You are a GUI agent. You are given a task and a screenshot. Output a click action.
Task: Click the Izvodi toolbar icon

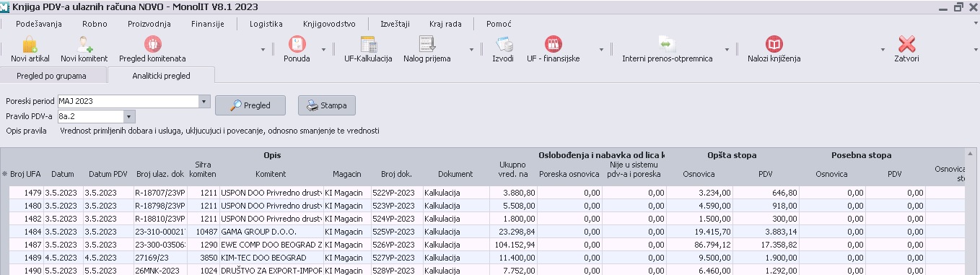pyautogui.click(x=503, y=44)
